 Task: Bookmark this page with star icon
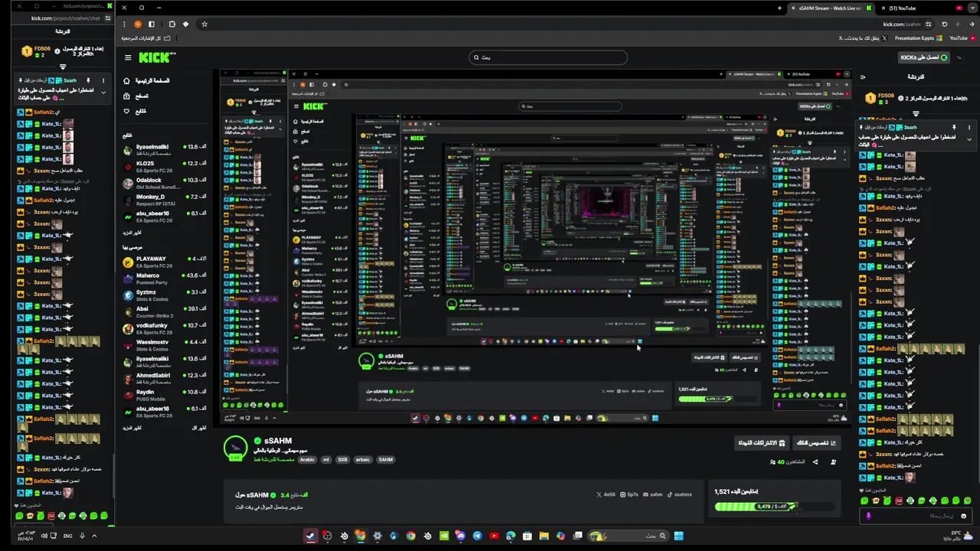(x=204, y=24)
